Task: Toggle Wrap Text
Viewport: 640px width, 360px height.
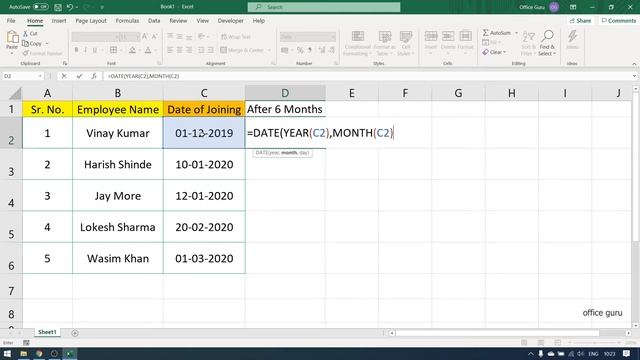Action: [x=236, y=37]
